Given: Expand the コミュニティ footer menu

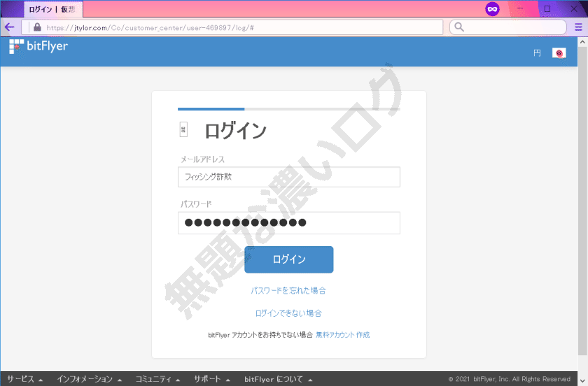Looking at the screenshot, I should click(x=157, y=379).
